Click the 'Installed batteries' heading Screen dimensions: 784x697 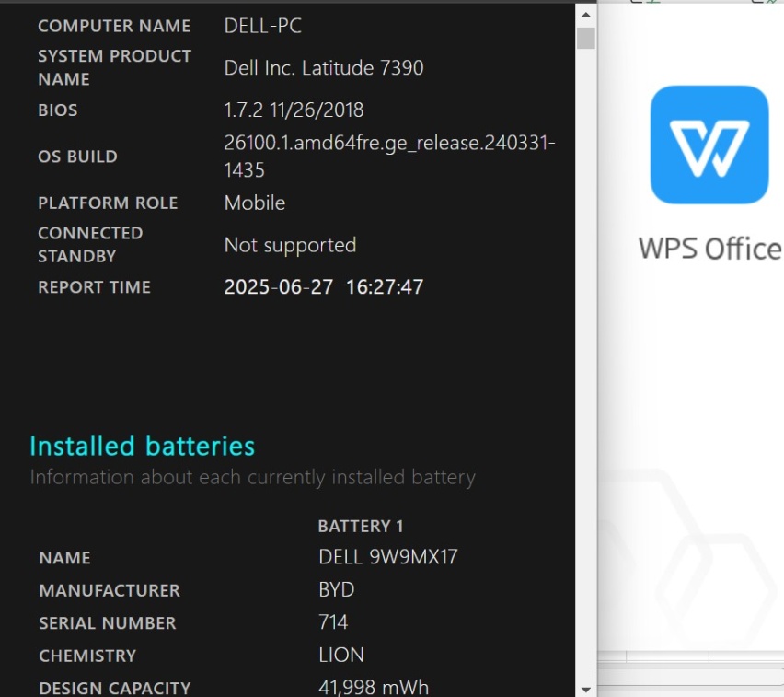143,446
